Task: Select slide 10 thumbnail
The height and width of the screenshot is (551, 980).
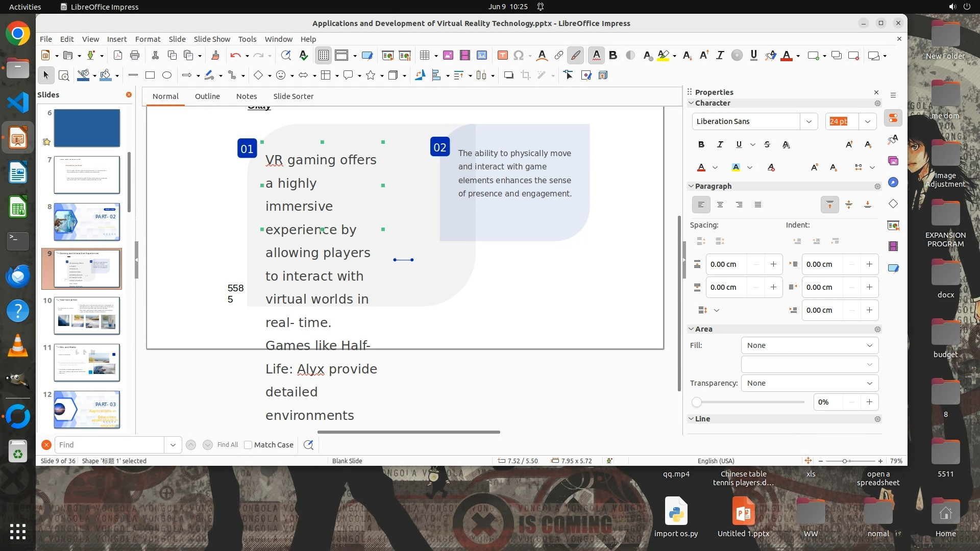Action: click(x=87, y=316)
